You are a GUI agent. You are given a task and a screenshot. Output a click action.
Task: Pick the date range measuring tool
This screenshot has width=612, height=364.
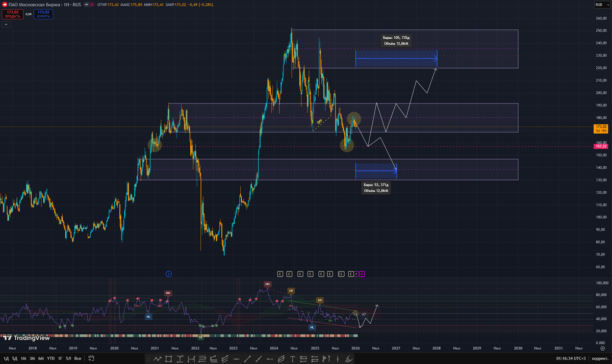coord(191,359)
